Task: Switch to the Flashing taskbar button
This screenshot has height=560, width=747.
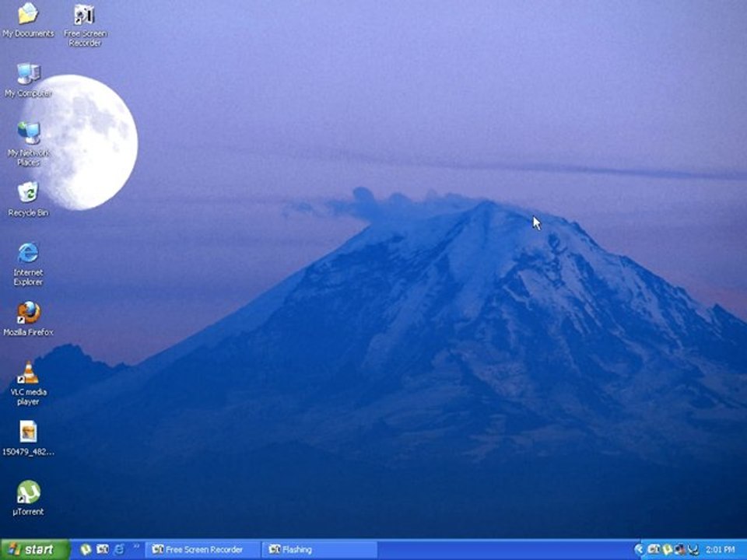Action: (x=319, y=550)
